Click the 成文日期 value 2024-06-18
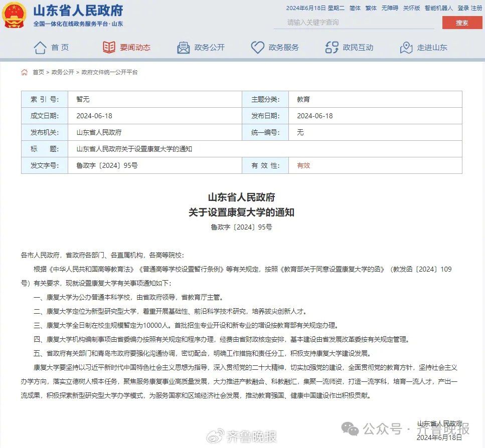Image resolution: width=485 pixels, height=448 pixels. 94,116
